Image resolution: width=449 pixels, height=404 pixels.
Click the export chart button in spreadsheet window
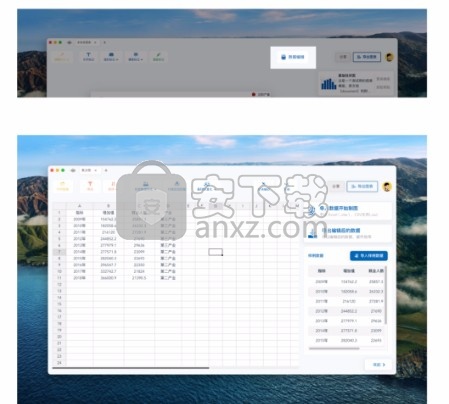362,186
